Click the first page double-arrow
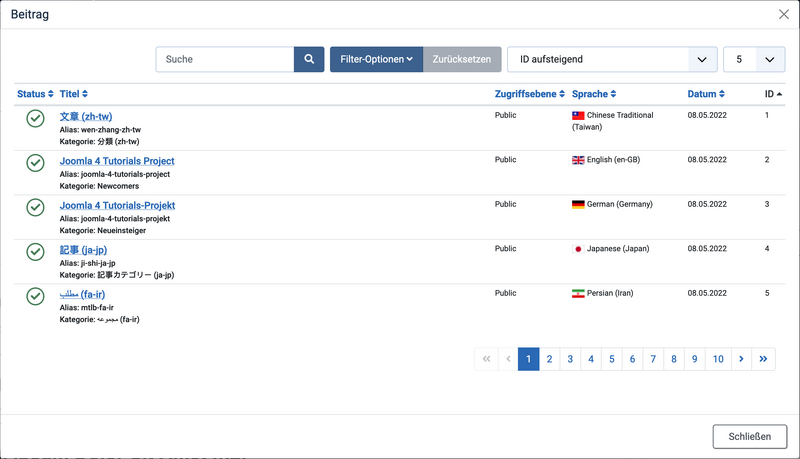The height and width of the screenshot is (459, 800). coord(486,359)
